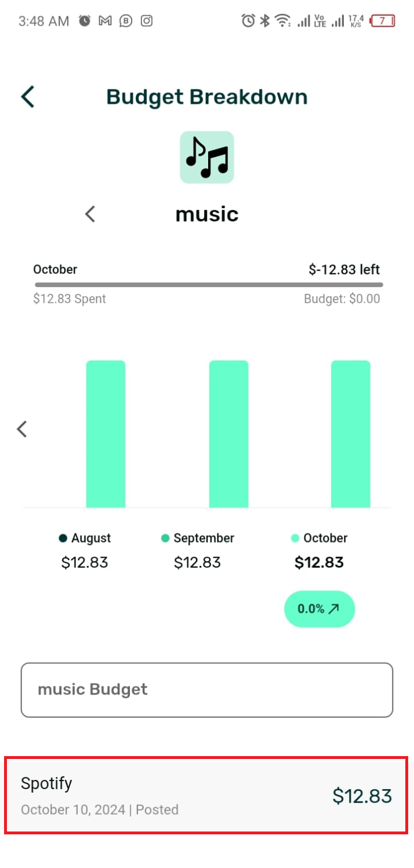The image size is (414, 868).
Task: Tap the Instagram notification icon in status bar
Action: coord(147,21)
